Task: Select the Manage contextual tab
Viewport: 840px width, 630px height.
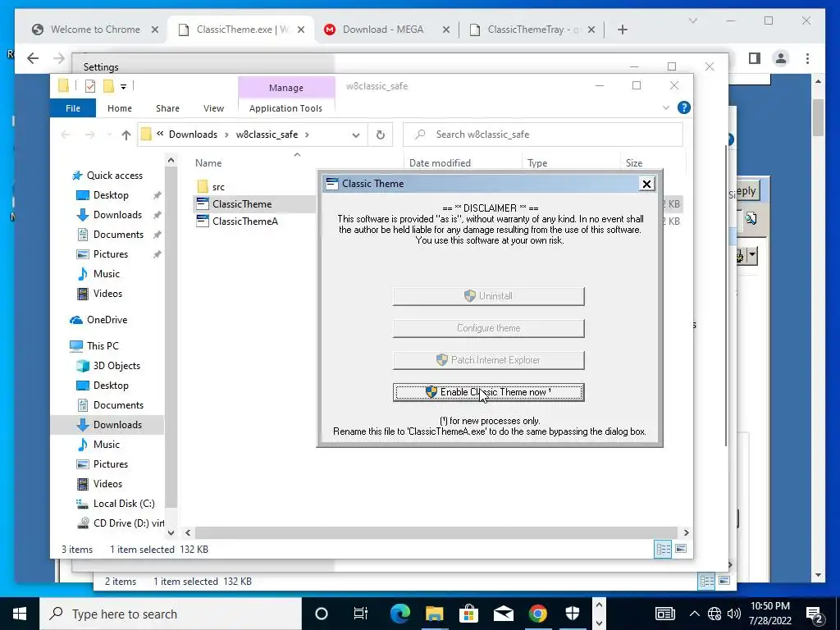Action: (x=286, y=87)
